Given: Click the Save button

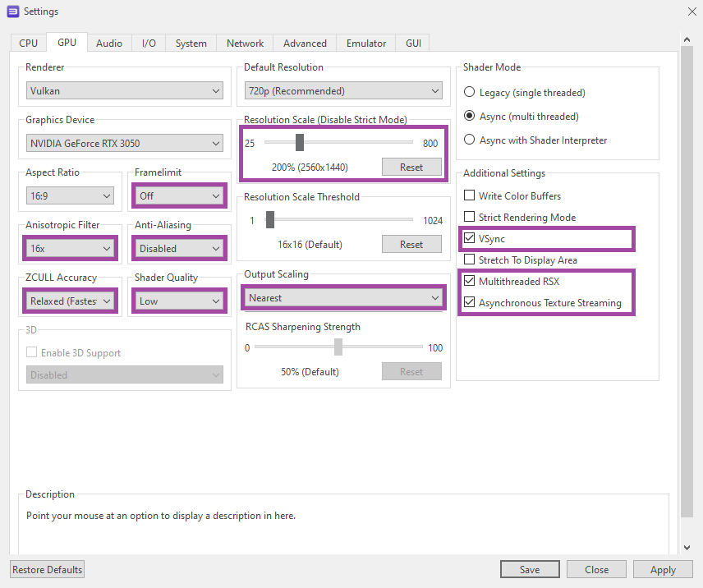Looking at the screenshot, I should (x=530, y=570).
